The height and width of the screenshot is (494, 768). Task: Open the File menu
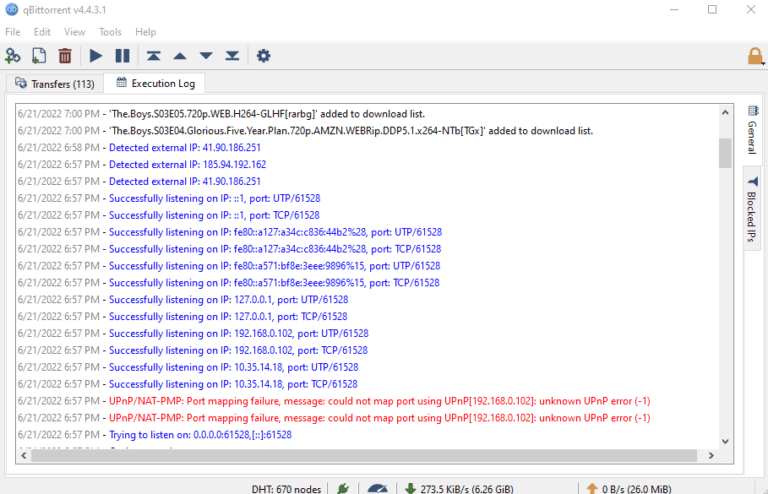pyautogui.click(x=12, y=32)
